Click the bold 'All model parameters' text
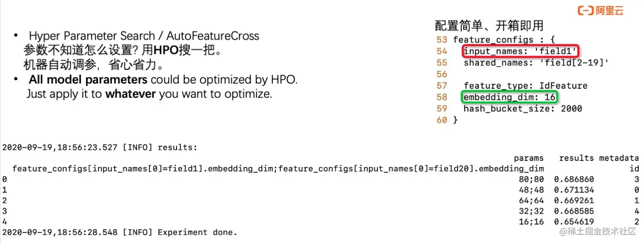 click(88, 80)
